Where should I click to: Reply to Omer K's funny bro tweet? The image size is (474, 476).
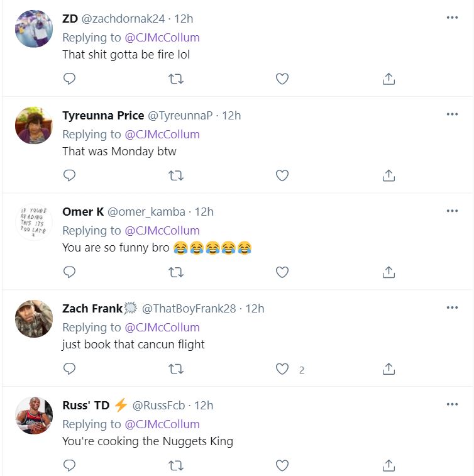pos(70,272)
